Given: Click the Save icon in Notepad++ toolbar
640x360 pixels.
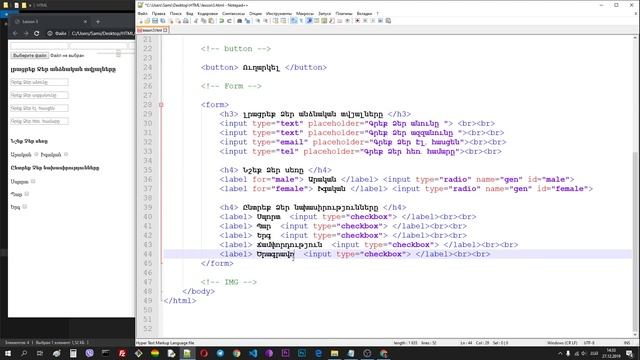Looking at the screenshot, I should click(x=155, y=20).
